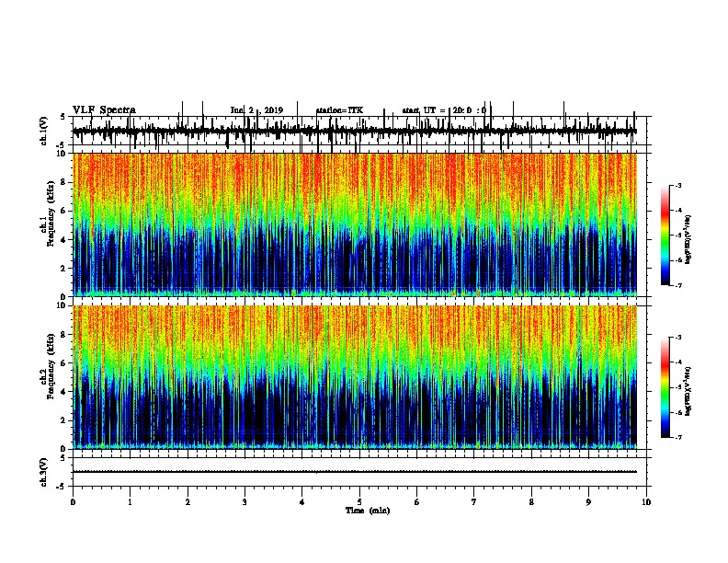Screen dimensions: 728x563
Task: Click the ch.1 color scale bar
Action: [x=665, y=236]
